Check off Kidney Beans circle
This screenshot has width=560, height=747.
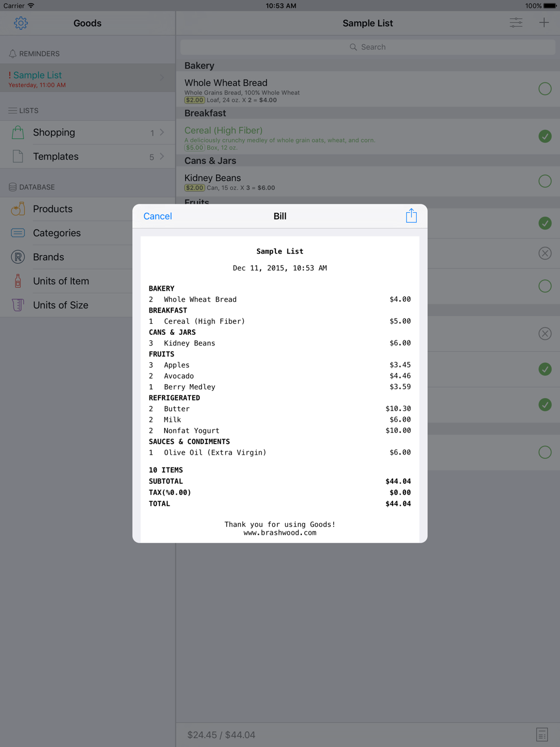[x=545, y=181]
